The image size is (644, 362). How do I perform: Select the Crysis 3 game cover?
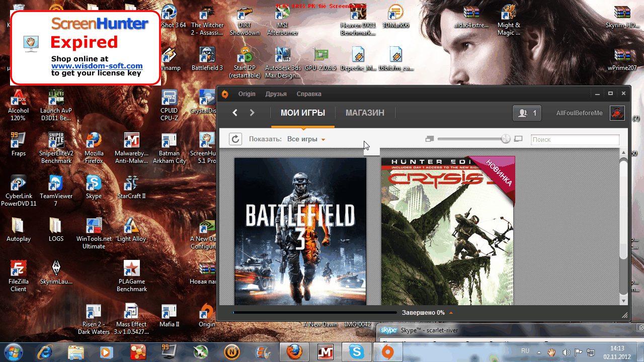pos(448,231)
